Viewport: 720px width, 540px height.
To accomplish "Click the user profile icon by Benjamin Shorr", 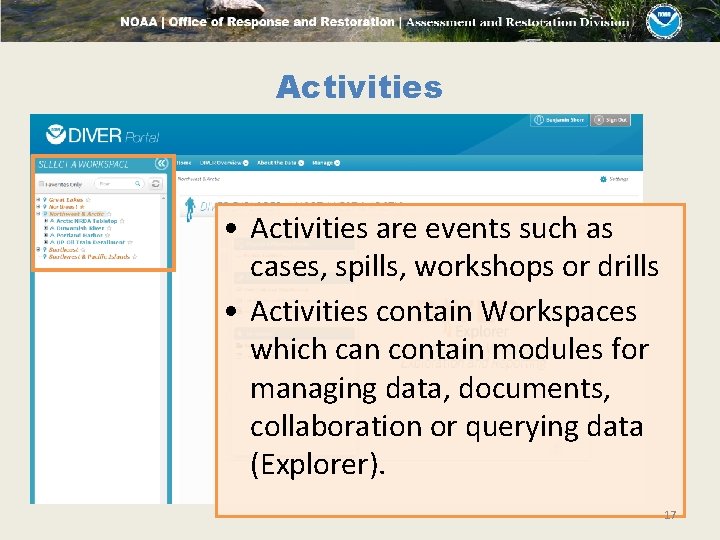I will coord(539,120).
